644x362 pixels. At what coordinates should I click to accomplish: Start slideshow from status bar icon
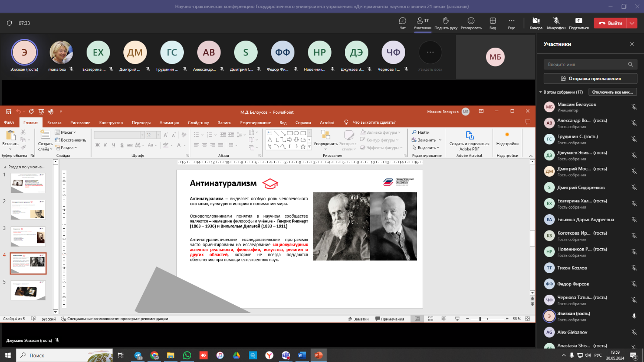tap(457, 319)
